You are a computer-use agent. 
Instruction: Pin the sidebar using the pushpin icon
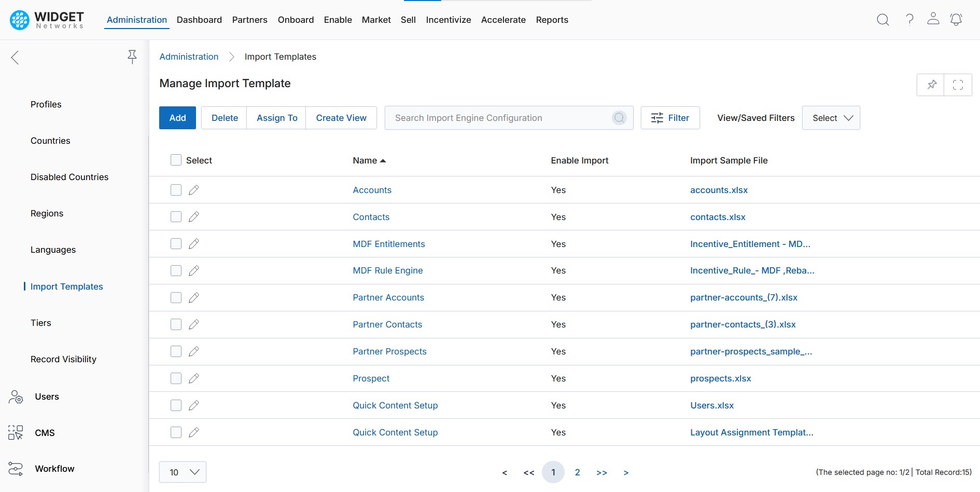point(132,57)
